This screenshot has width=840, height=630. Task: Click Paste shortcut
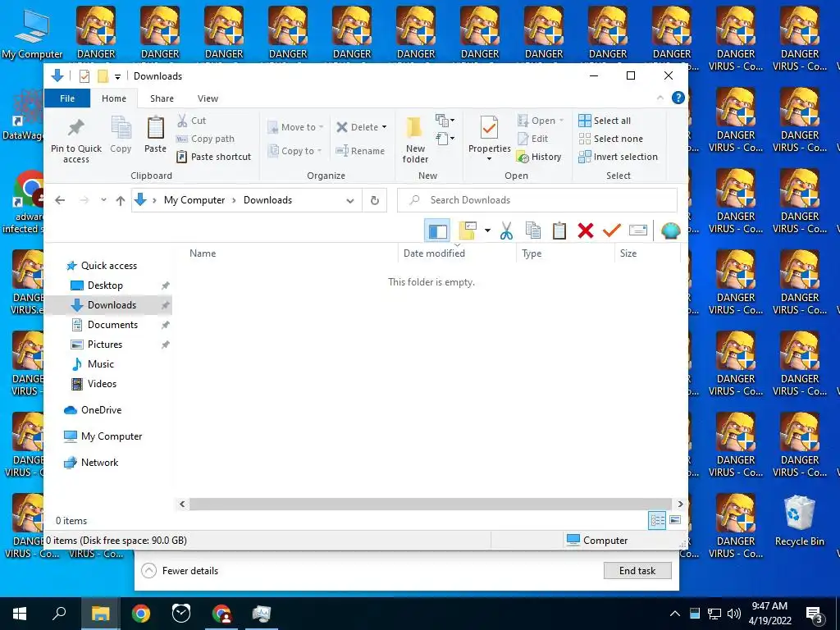[x=214, y=157]
